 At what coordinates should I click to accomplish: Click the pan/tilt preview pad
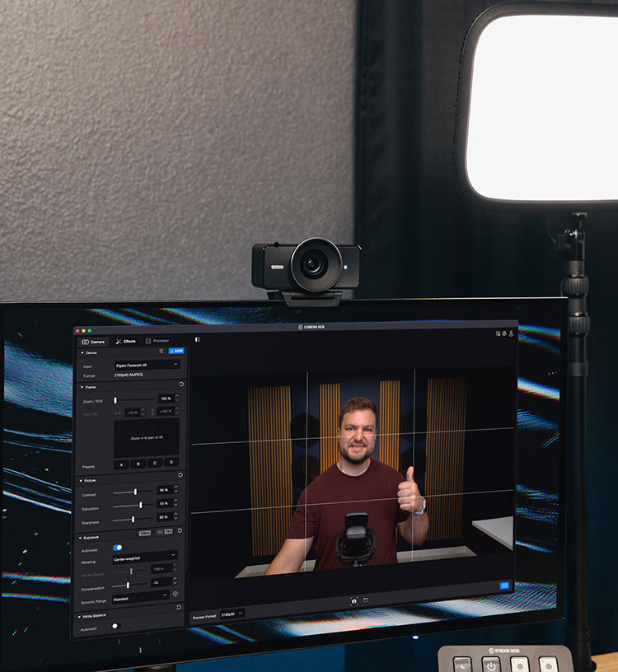146,438
